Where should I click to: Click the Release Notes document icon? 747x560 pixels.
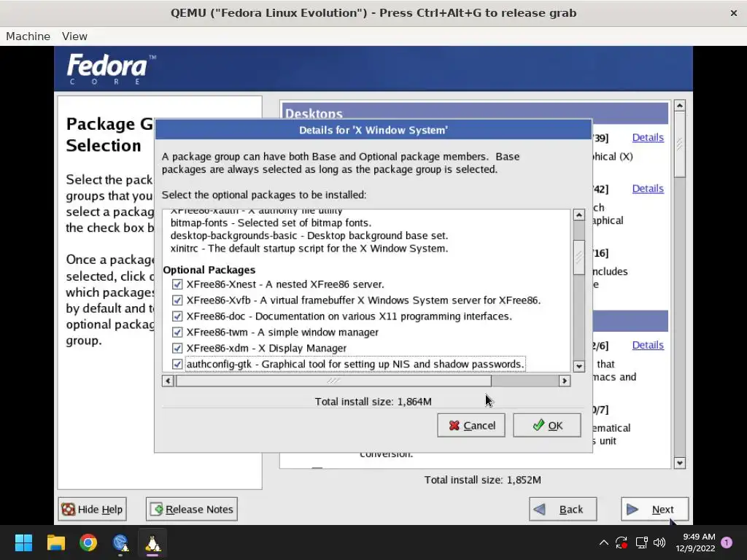click(157, 510)
